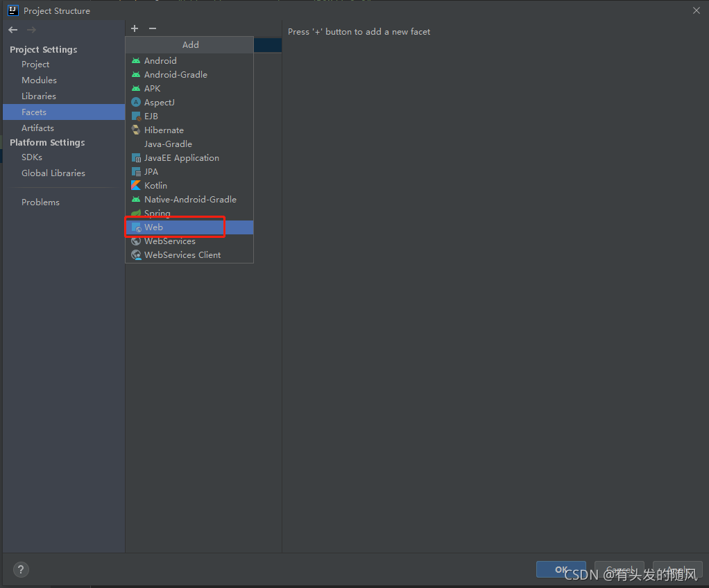Image resolution: width=709 pixels, height=588 pixels.
Task: Choose Android-Gradle from the Add menu
Action: click(189, 75)
